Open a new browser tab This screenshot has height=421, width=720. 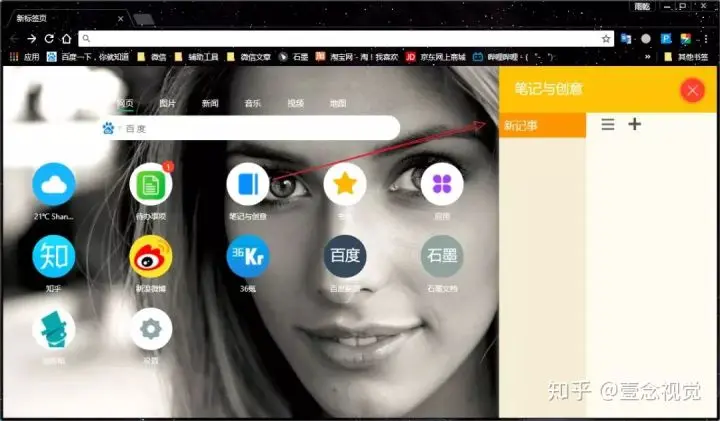(x=144, y=19)
